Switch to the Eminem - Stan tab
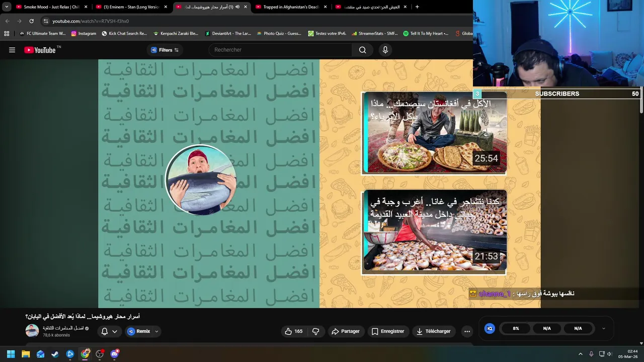Image resolution: width=644 pixels, height=362 pixels. 131,7
